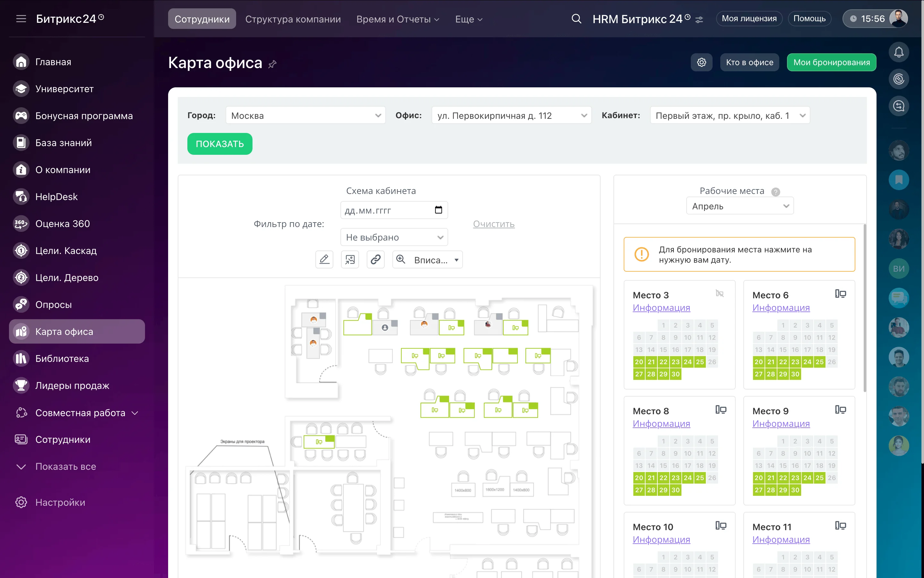Expand Показать все in sidebar

[77, 466]
